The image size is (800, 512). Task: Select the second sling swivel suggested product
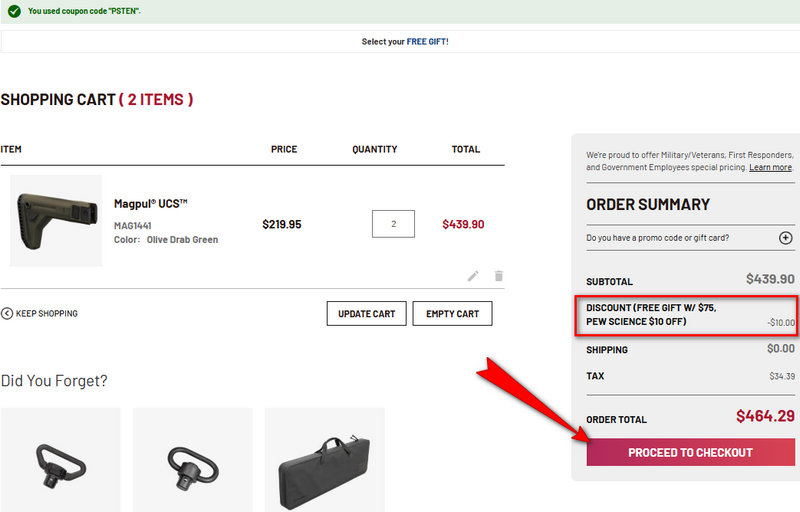click(192, 460)
